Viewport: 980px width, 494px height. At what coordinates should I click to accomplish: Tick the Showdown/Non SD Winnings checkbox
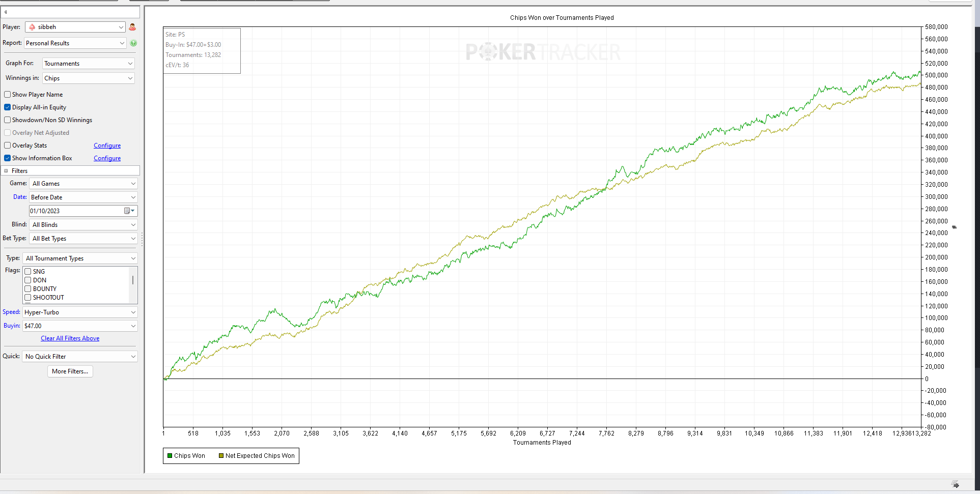[8, 120]
